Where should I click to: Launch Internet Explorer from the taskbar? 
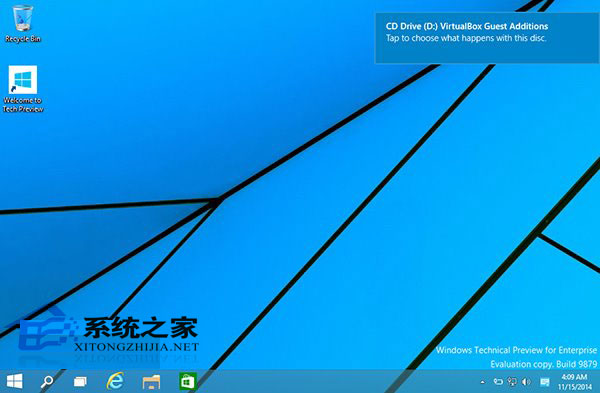pos(115,381)
